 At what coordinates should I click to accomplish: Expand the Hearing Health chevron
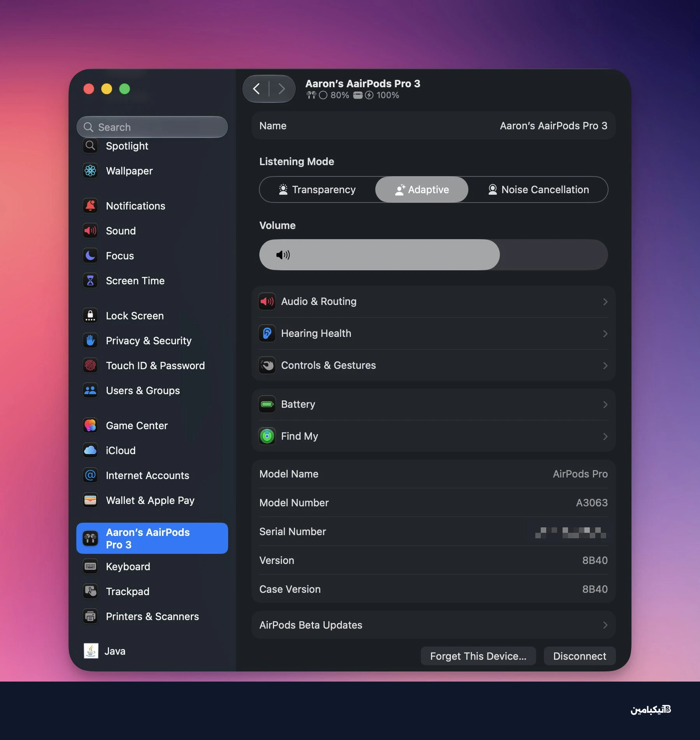click(x=605, y=334)
